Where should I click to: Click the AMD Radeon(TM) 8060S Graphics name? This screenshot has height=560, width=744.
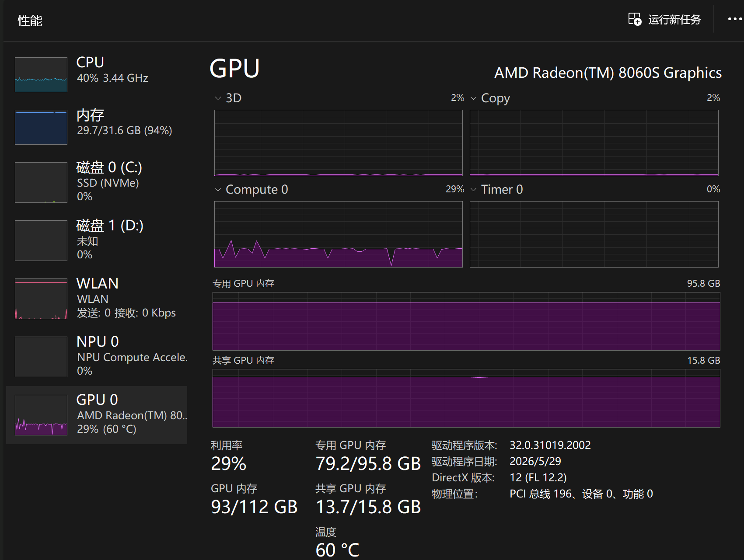click(x=608, y=73)
